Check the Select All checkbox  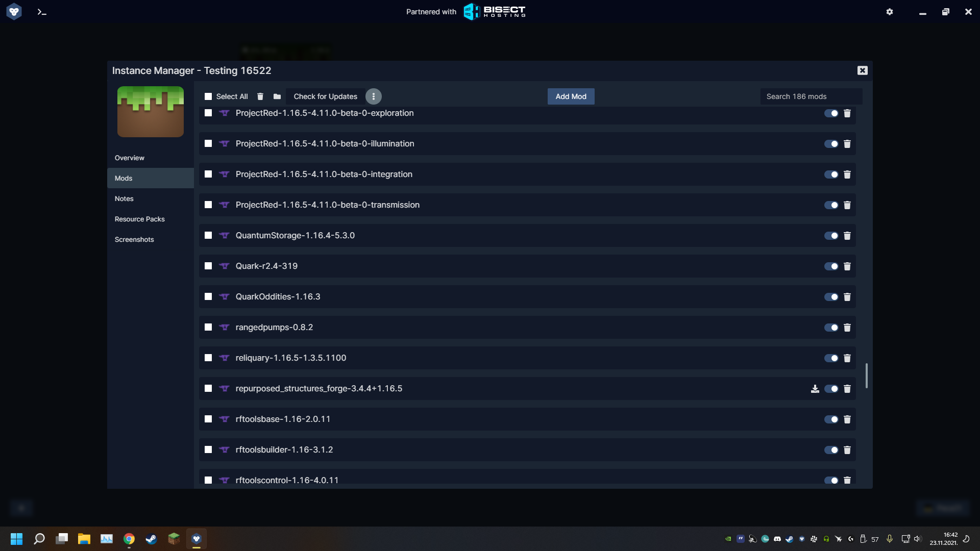[208, 96]
